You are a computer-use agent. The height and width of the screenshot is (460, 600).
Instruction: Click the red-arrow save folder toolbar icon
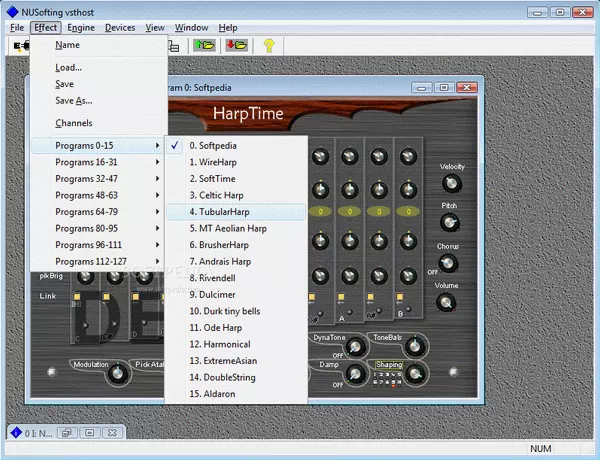[x=236, y=46]
